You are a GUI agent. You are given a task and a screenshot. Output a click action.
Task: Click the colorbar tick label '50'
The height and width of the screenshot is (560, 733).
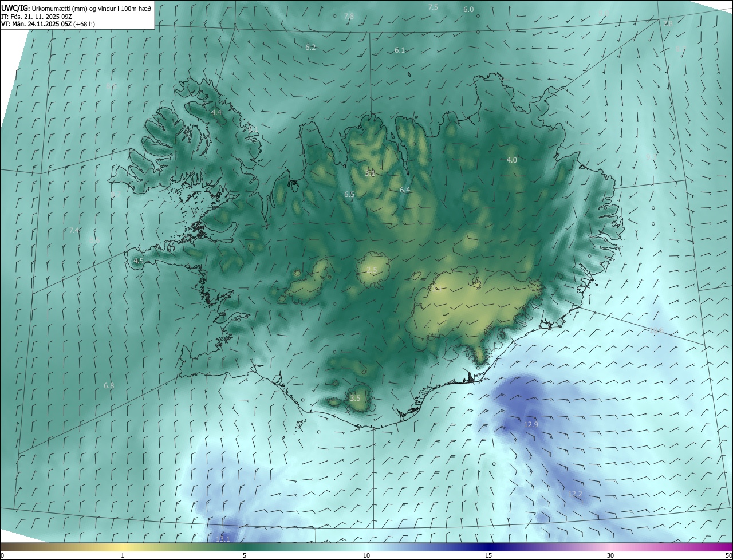coord(728,555)
